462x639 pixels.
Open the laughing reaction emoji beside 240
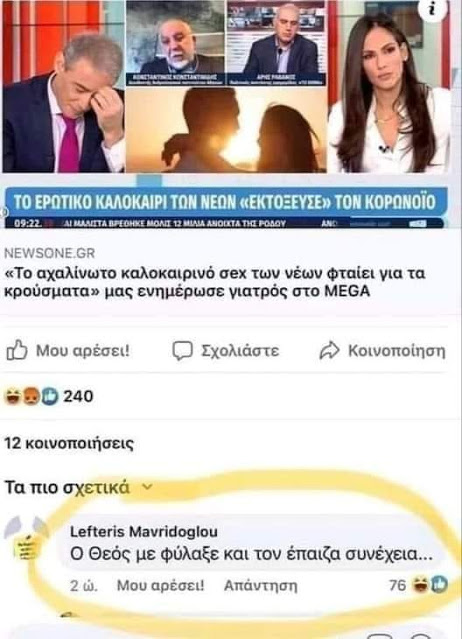13,396
